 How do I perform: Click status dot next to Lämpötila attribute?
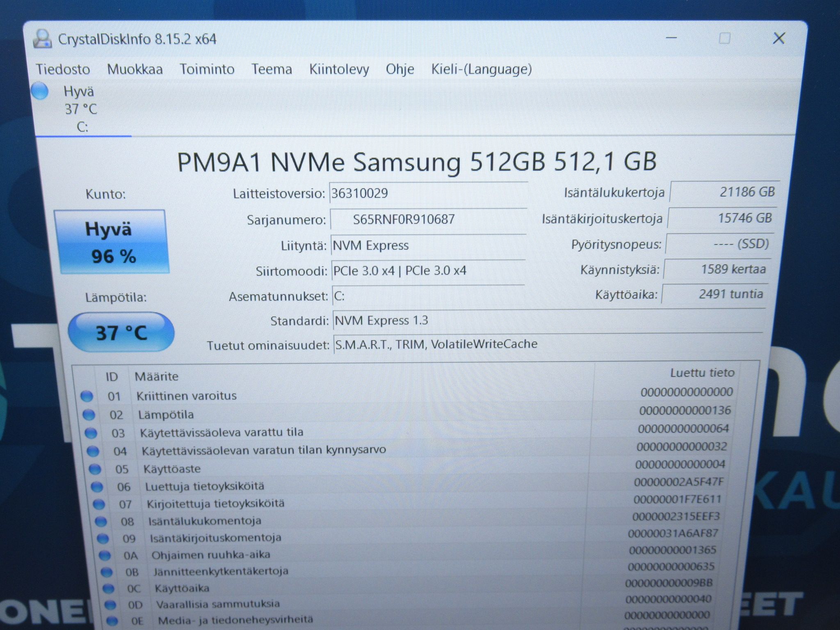[x=89, y=415]
